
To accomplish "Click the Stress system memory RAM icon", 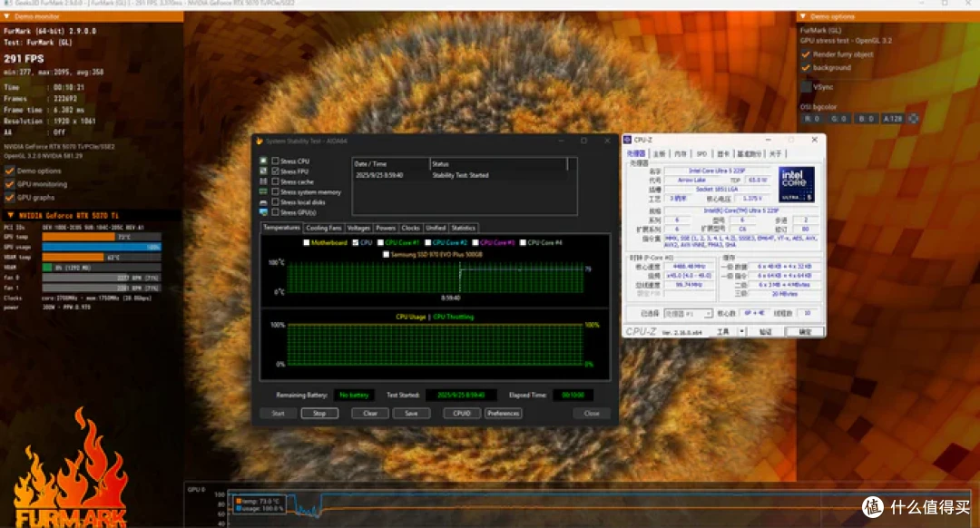I will [263, 191].
